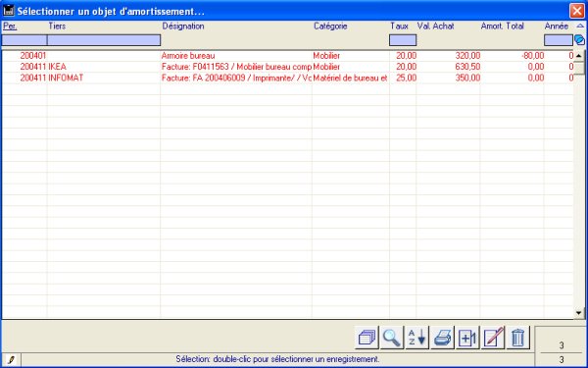The width and height of the screenshot is (588, 368).
Task: Select Facture FA 200406009 Imprimante designation
Action: (236, 78)
